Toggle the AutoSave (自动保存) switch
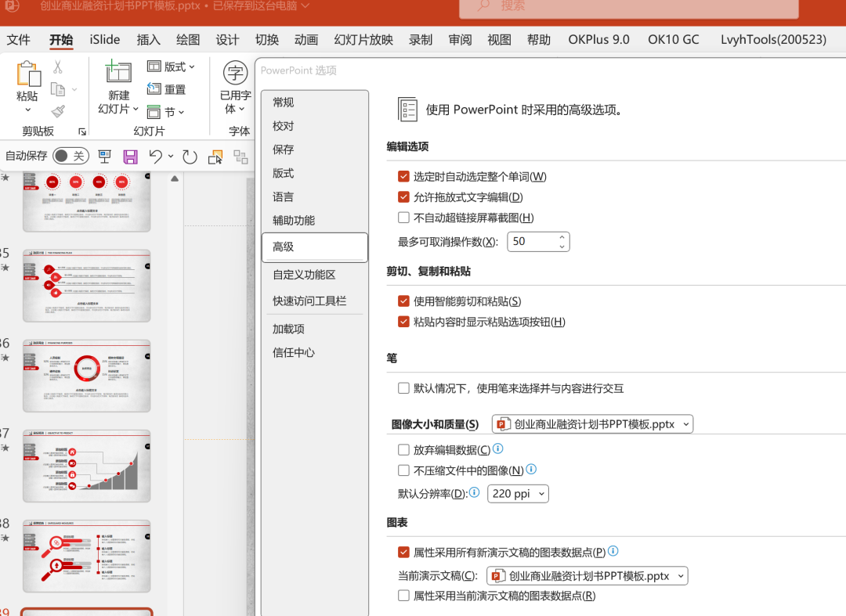846x616 pixels. [70, 157]
